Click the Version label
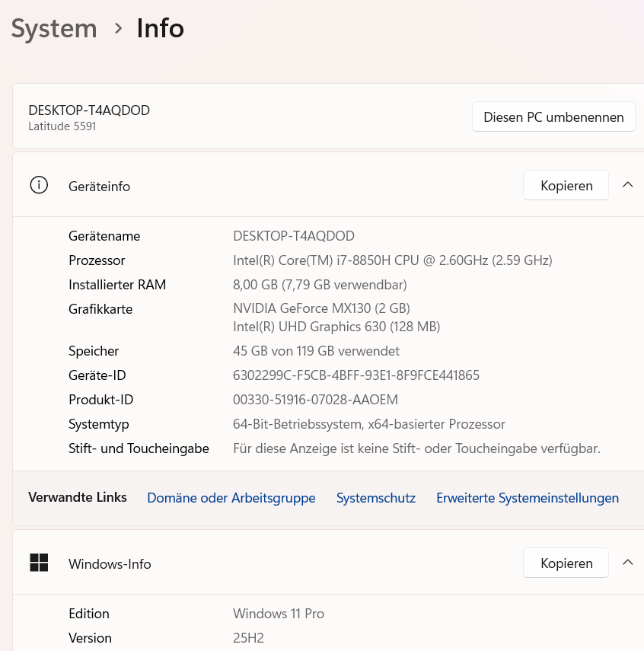The height and width of the screenshot is (651, 644). (90, 638)
